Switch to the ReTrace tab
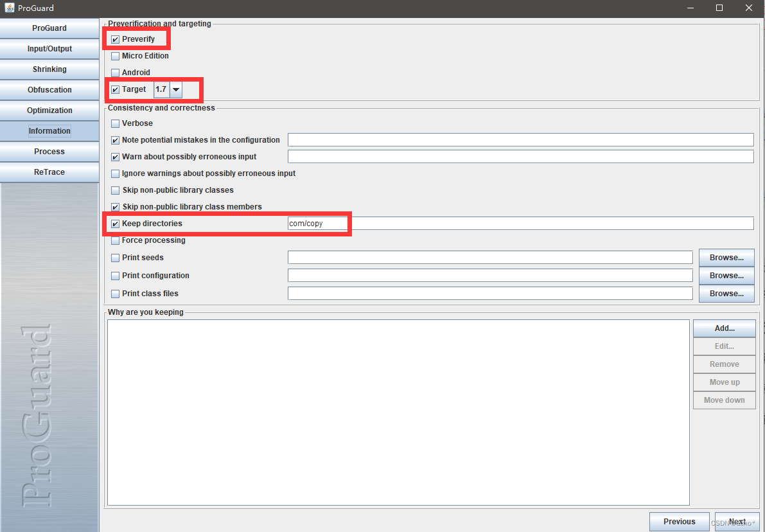 [49, 172]
